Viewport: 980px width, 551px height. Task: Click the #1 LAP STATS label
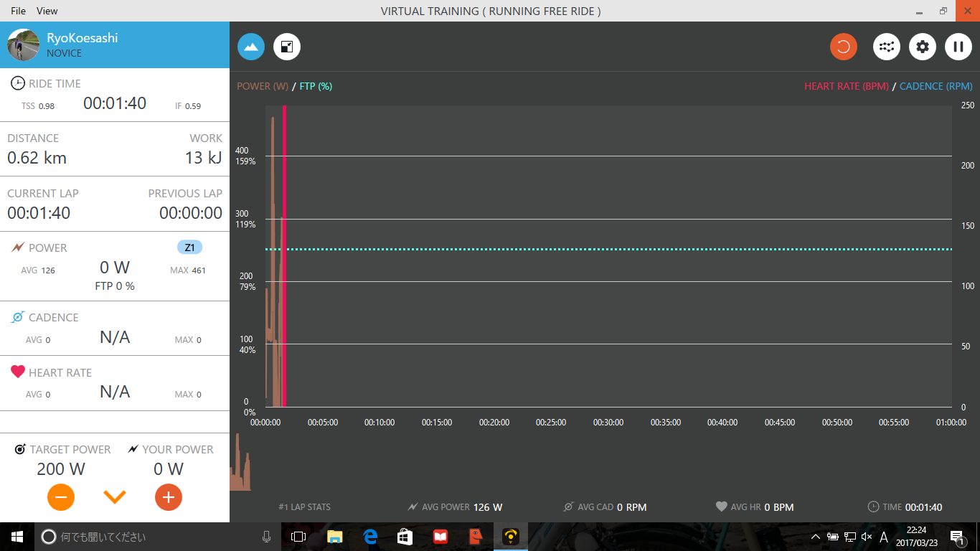305,507
